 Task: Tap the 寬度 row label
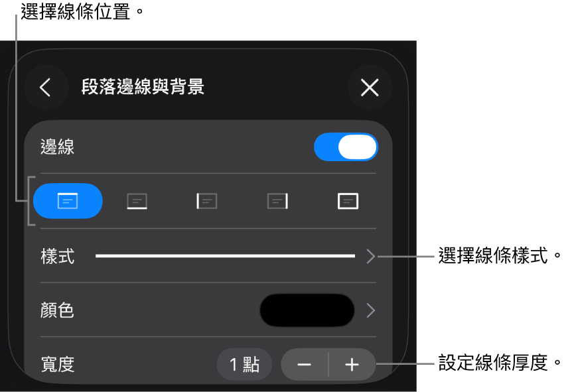point(58,365)
